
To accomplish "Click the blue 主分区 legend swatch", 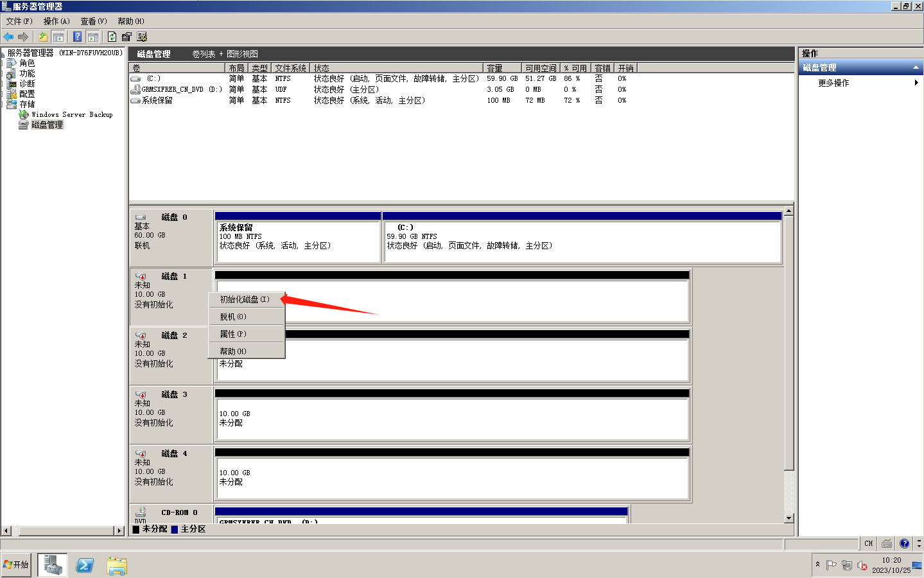I will pos(175,529).
